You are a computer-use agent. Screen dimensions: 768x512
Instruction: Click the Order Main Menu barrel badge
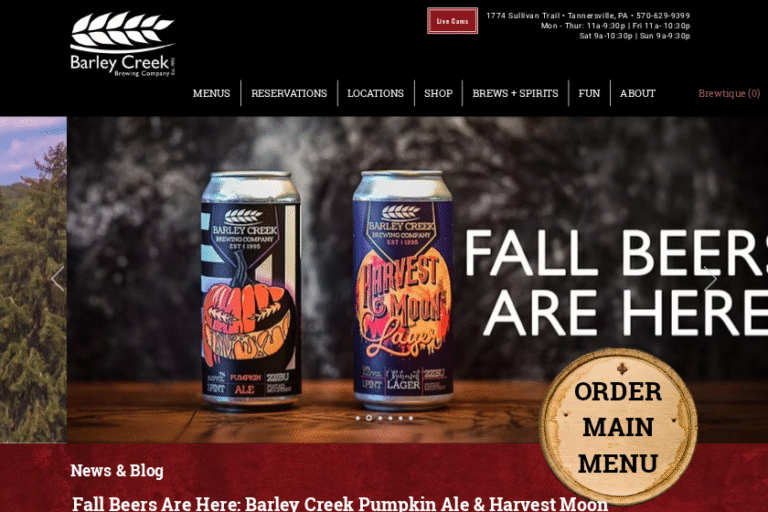point(618,426)
